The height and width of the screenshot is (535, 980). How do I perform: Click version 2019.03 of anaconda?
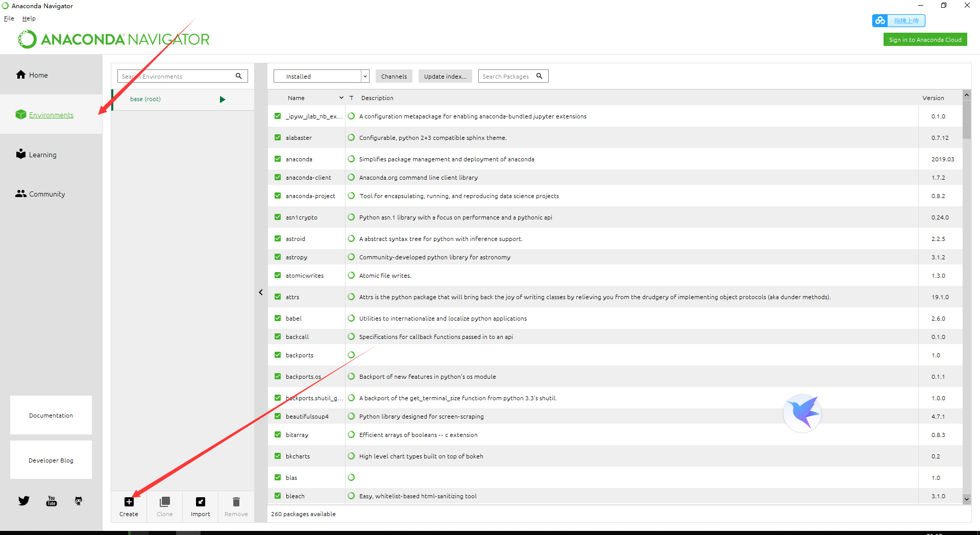pos(943,159)
